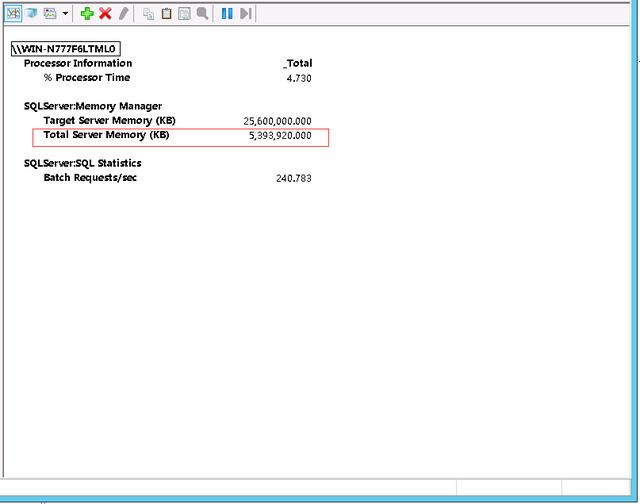
Task: Select Target Server Memory (KB) counter
Action: pyautogui.click(x=109, y=121)
